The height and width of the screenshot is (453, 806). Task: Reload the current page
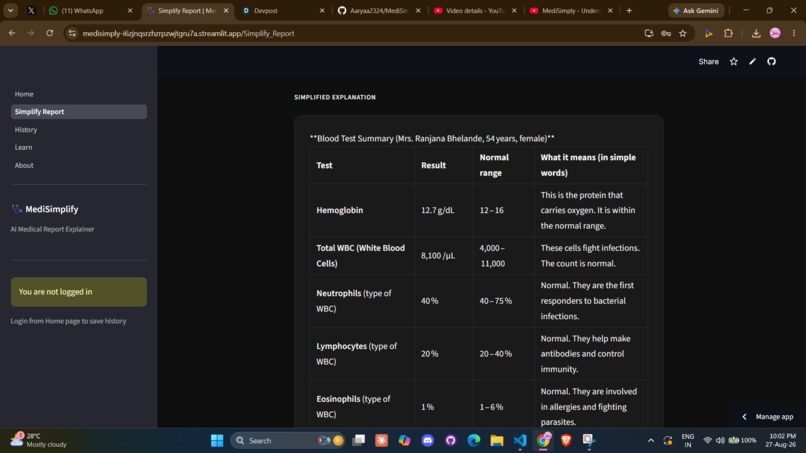pyautogui.click(x=49, y=33)
